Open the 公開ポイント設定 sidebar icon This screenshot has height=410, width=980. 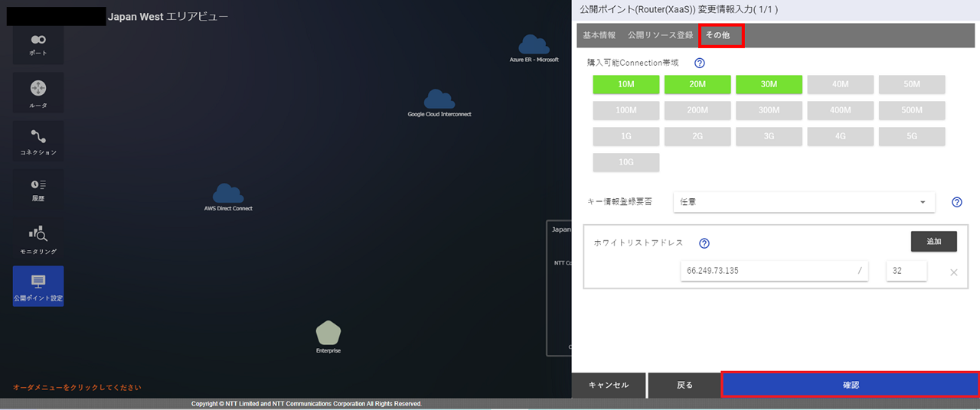point(38,286)
